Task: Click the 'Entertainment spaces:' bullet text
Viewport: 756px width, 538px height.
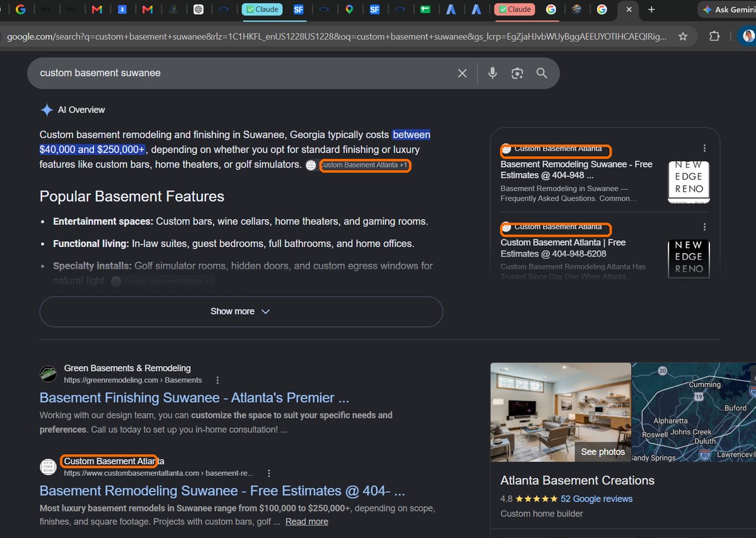Action: 103,222
